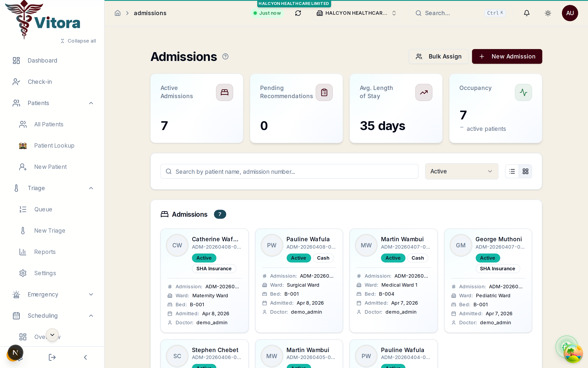Screen dimensions: 588x368
Task: Click Active badge on George Muthoni card
Action: 488,258
